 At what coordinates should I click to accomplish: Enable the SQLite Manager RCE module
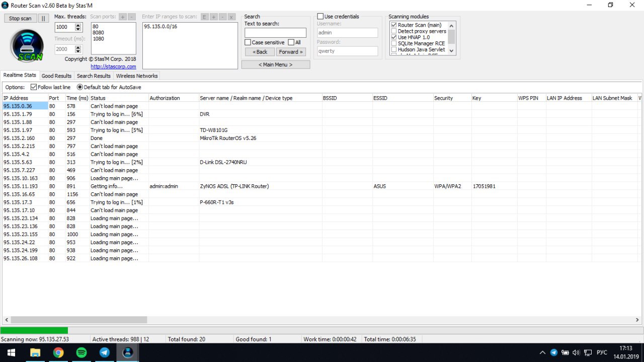[x=394, y=43]
